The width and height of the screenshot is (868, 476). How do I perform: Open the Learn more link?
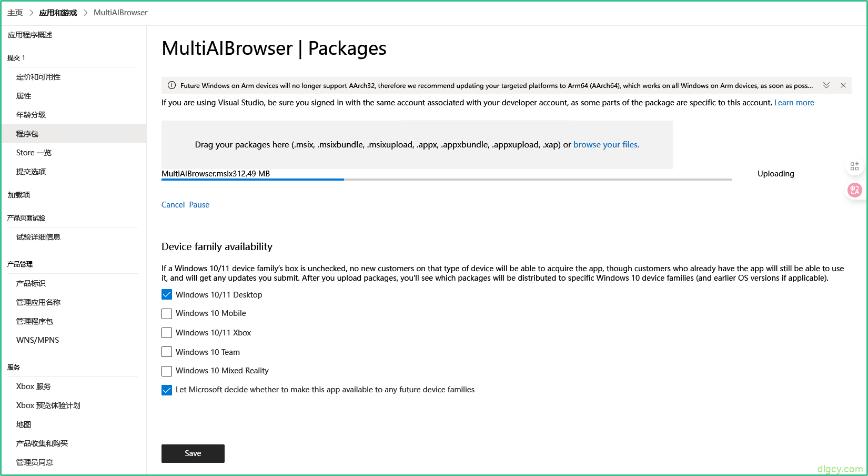794,103
